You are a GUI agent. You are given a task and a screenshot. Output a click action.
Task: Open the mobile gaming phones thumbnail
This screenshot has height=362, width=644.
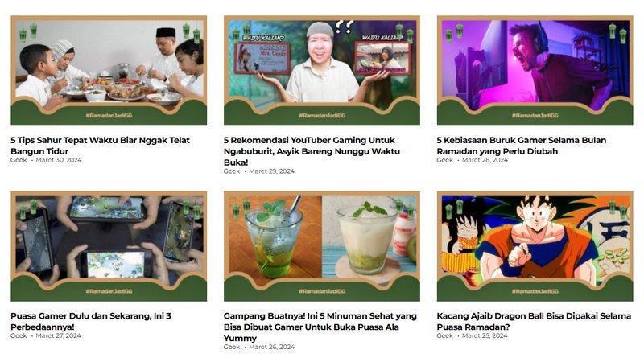pyautogui.click(x=109, y=246)
